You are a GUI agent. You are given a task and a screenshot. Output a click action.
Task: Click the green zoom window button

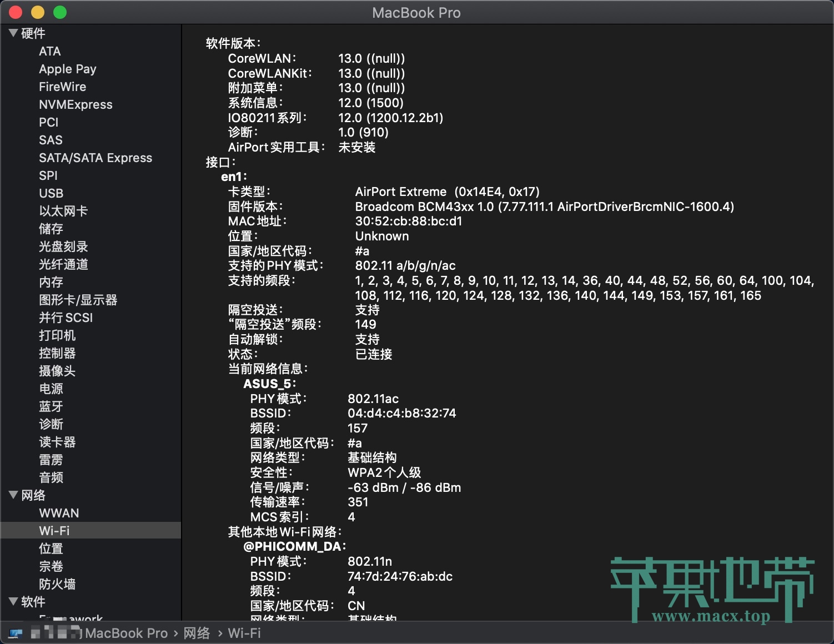(x=60, y=12)
